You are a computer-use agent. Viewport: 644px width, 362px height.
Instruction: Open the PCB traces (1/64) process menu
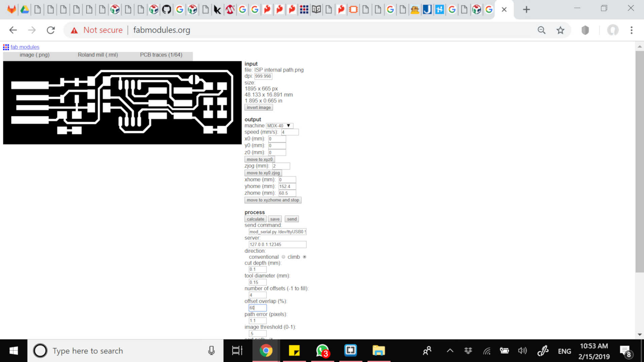(x=161, y=55)
